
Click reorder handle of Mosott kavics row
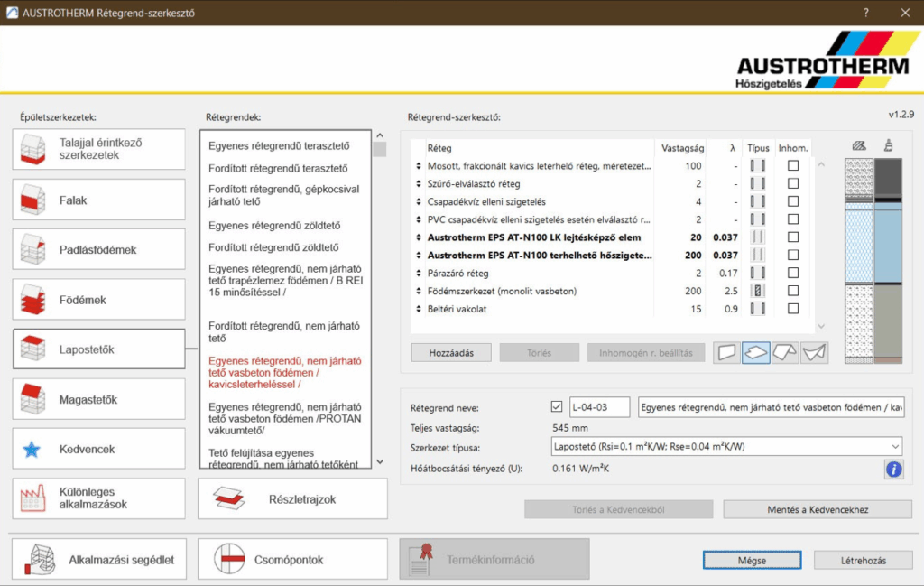point(419,166)
